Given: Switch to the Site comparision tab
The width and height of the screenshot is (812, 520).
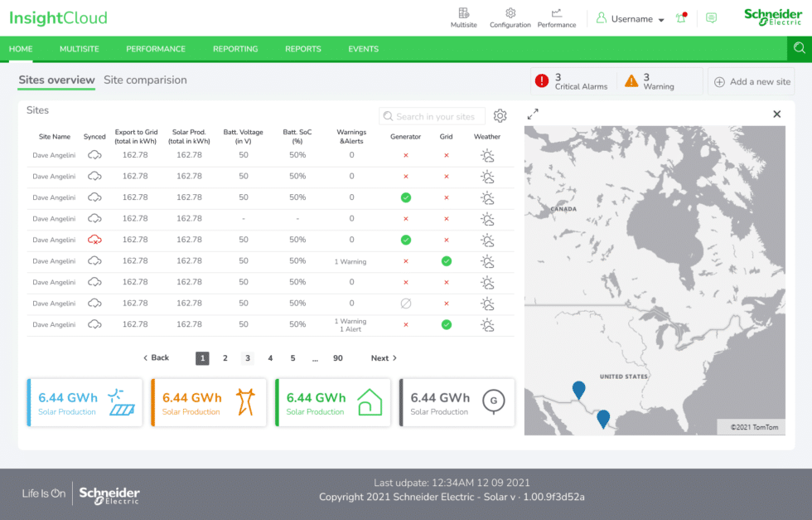Looking at the screenshot, I should [x=145, y=80].
